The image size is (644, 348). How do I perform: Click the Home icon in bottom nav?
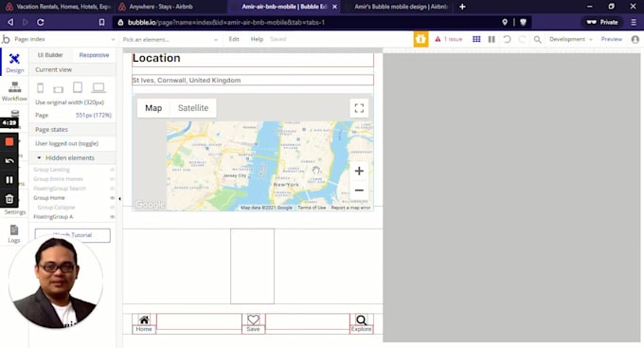pos(144,320)
